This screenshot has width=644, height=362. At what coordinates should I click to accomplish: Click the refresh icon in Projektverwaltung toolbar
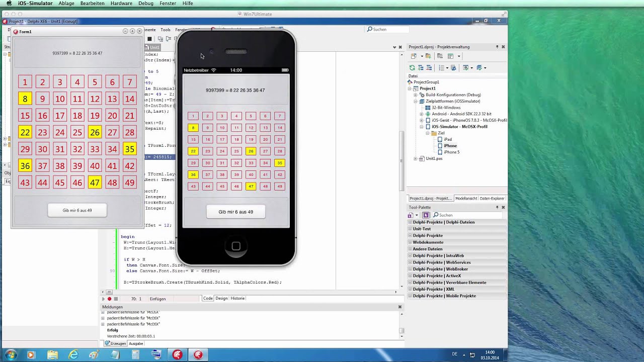point(413,67)
